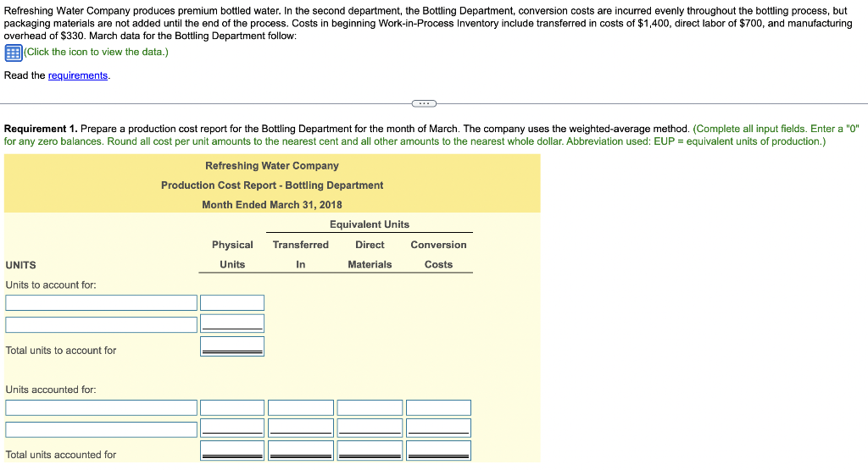
Task: Click the '(Click the icon to view the data.)' text
Action: tap(96, 52)
